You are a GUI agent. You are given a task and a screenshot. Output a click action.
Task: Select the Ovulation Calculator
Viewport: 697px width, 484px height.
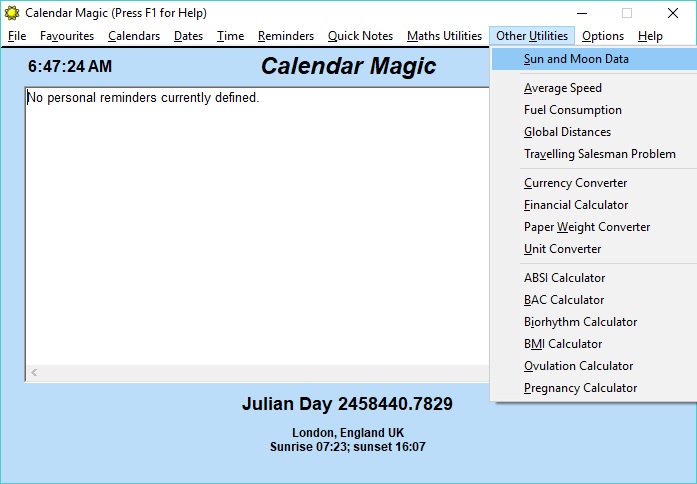594,366
